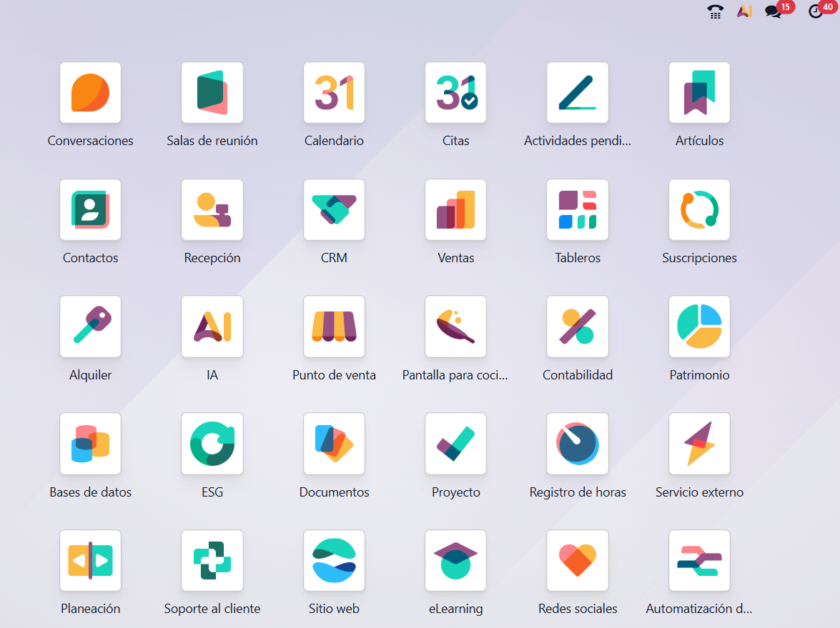Viewport: 840px width, 628px height.
Task: Open the Contabilidad app
Action: tap(578, 327)
